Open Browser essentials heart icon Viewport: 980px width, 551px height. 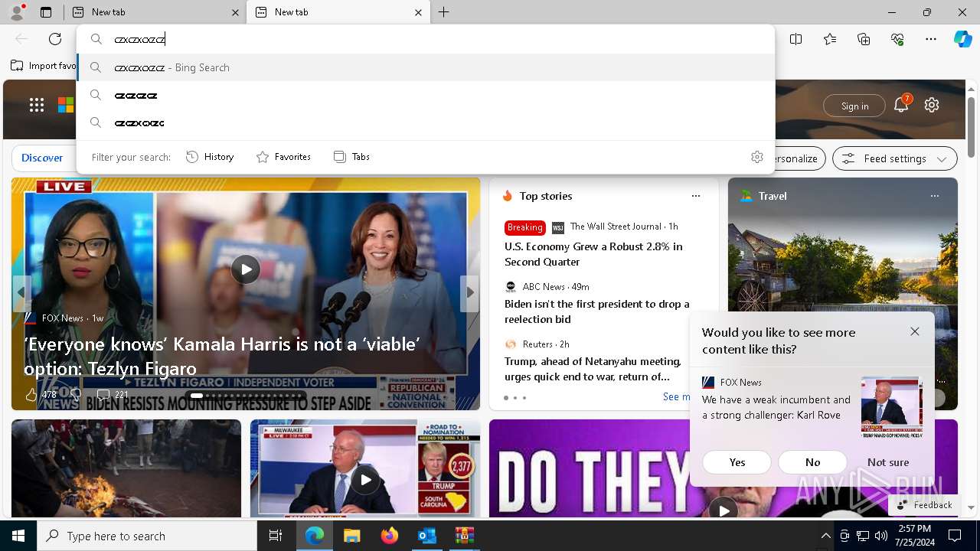tap(897, 39)
